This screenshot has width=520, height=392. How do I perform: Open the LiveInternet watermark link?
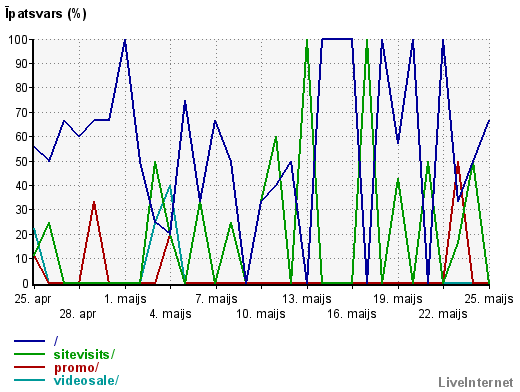coord(476,382)
